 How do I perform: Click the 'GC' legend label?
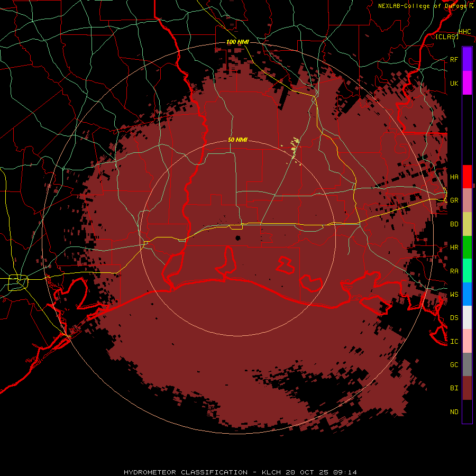click(454, 365)
